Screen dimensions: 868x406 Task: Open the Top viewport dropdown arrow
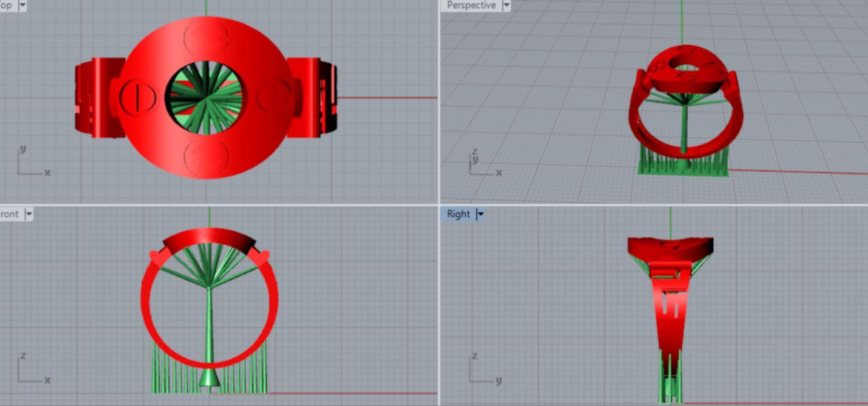click(22, 5)
